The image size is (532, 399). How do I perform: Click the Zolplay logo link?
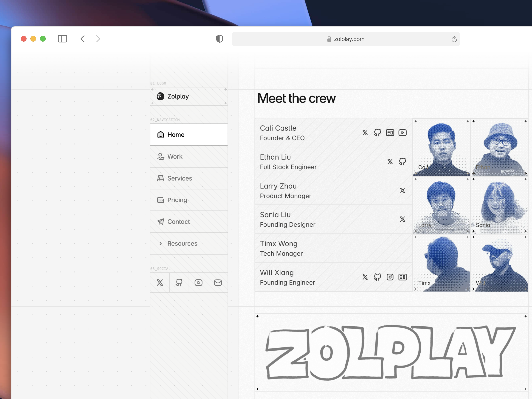coord(173,96)
